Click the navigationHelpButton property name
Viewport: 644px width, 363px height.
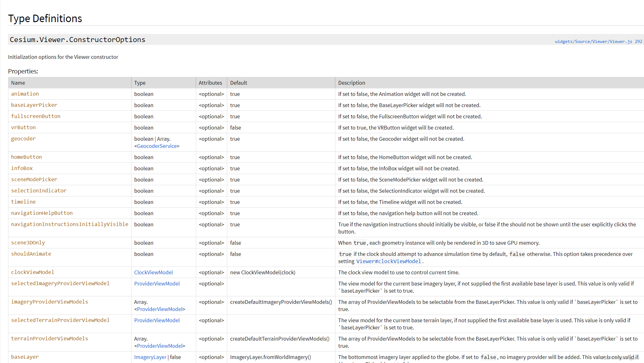(x=42, y=213)
